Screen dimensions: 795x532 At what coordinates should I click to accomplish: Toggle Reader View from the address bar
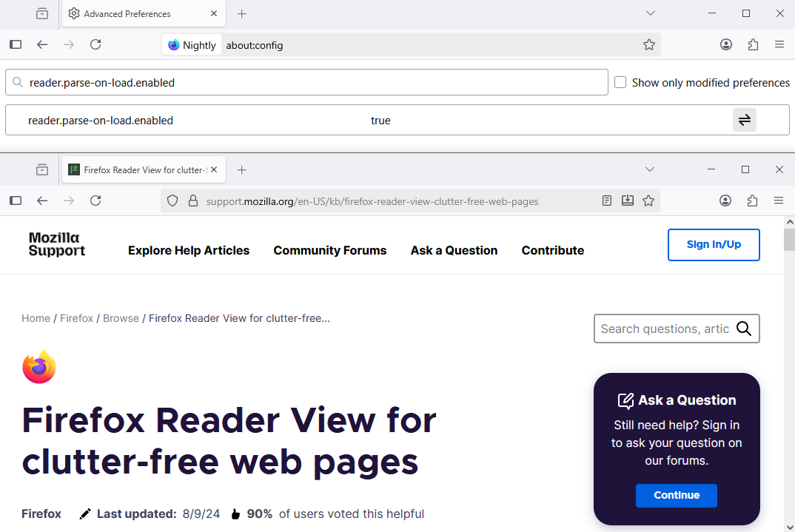click(607, 201)
